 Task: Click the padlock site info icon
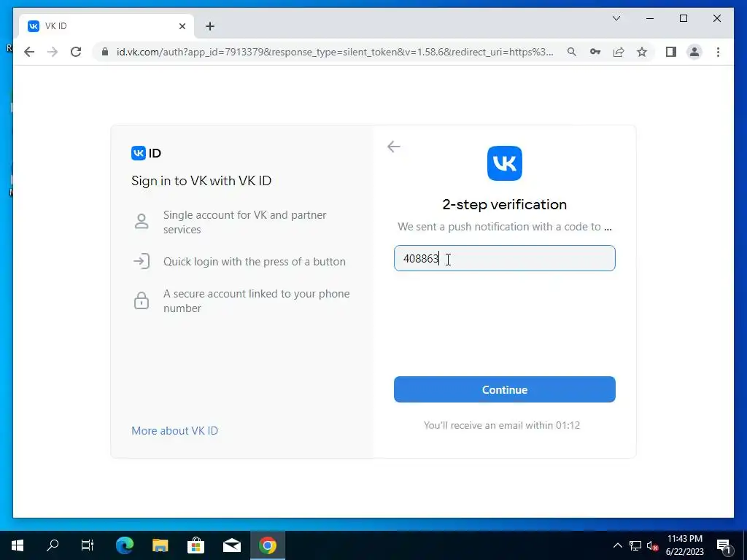105,52
